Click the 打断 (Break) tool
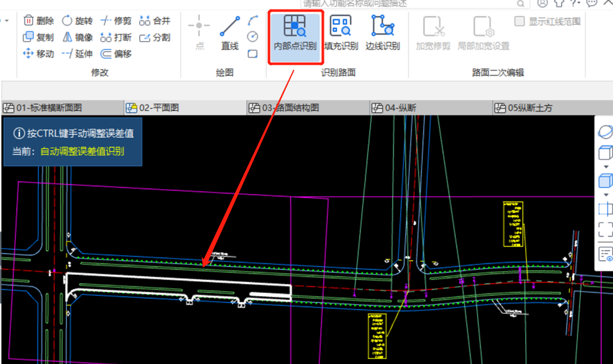The image size is (613, 364). tap(115, 37)
